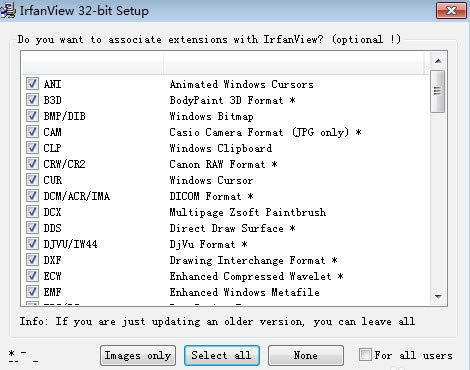Select the Windows Bitmap description

211,116
